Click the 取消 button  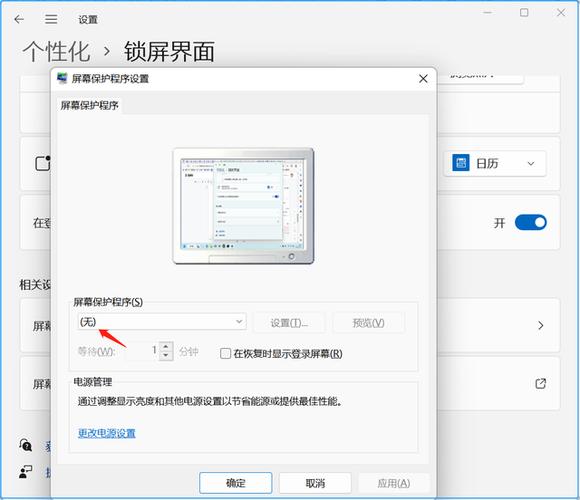[315, 483]
